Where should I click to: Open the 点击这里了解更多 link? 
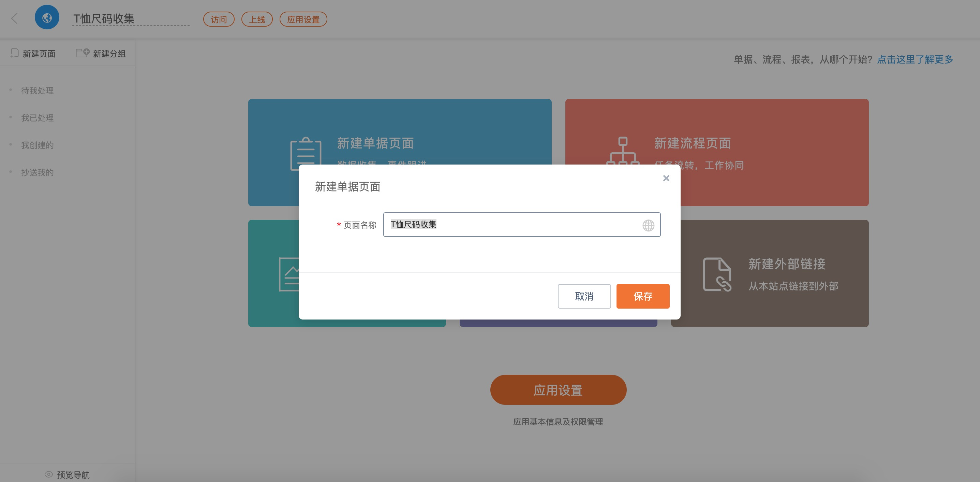coord(915,59)
